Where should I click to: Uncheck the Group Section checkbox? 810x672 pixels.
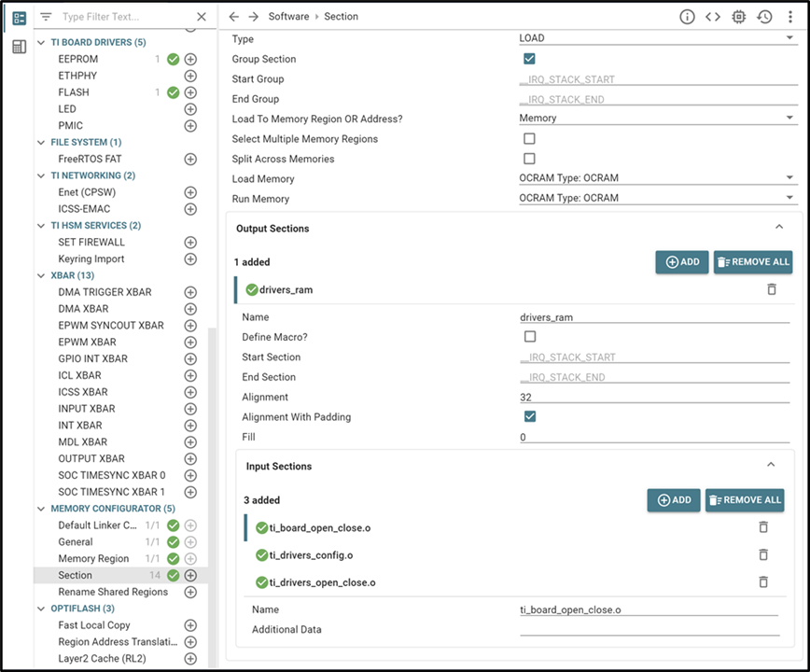click(x=529, y=59)
